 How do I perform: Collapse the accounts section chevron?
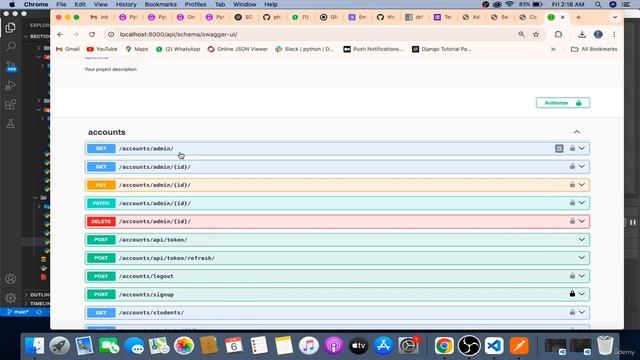click(x=577, y=132)
